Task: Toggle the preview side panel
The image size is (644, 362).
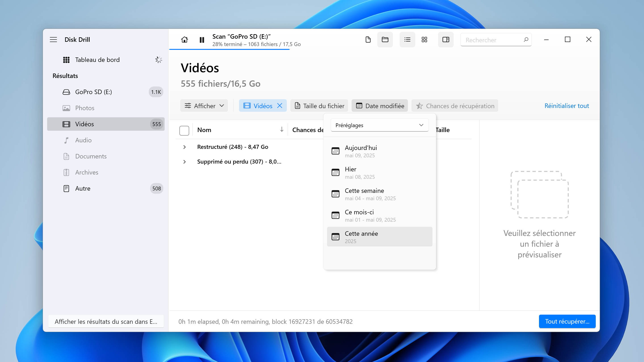Action: click(x=446, y=40)
